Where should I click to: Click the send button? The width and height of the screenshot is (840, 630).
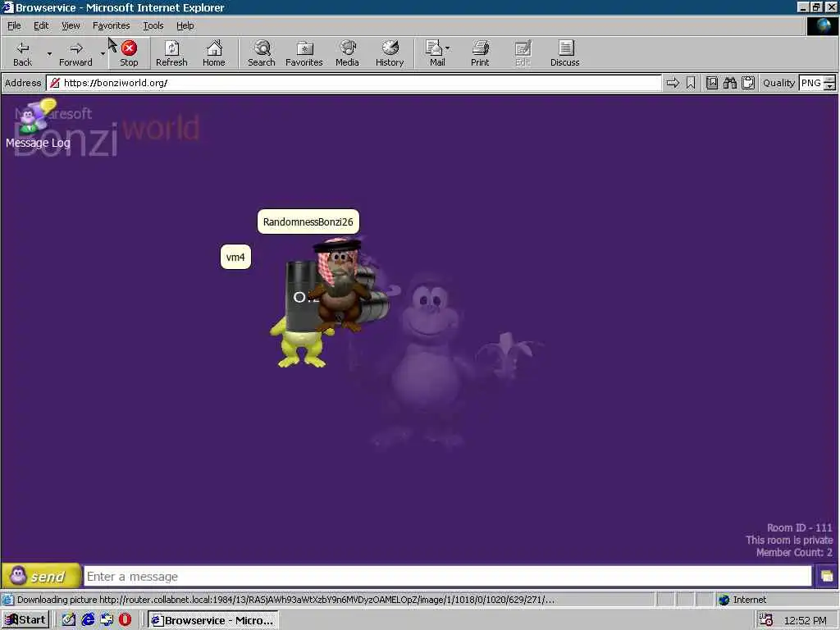(41, 576)
